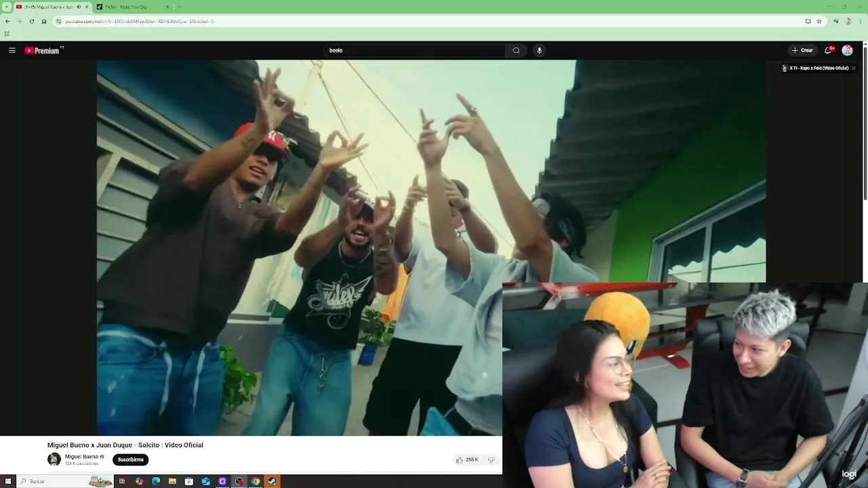Open the YouTube hamburger guide menu
This screenshot has width=868, height=488.
coord(12,50)
